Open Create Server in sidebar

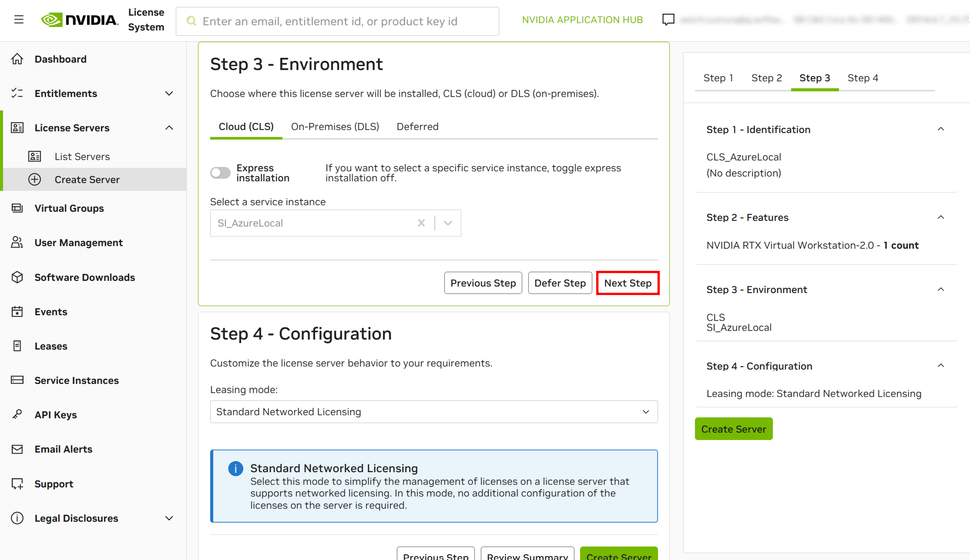(x=87, y=180)
